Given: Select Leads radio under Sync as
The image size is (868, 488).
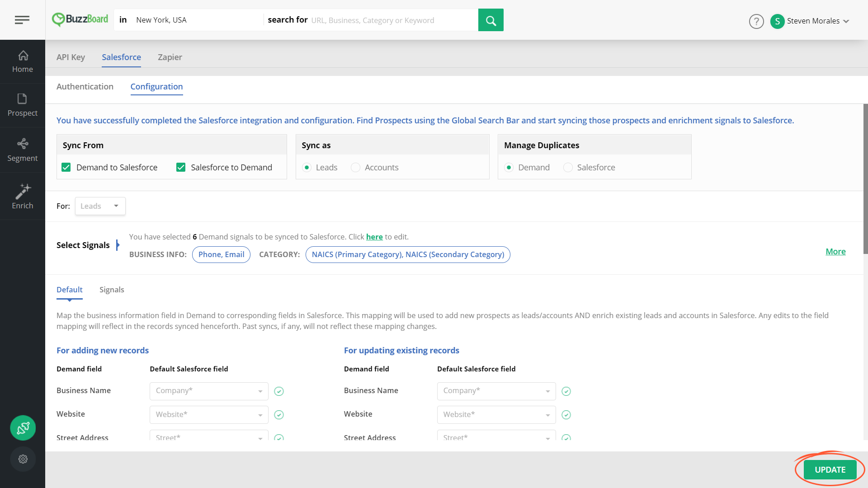Looking at the screenshot, I should (307, 168).
